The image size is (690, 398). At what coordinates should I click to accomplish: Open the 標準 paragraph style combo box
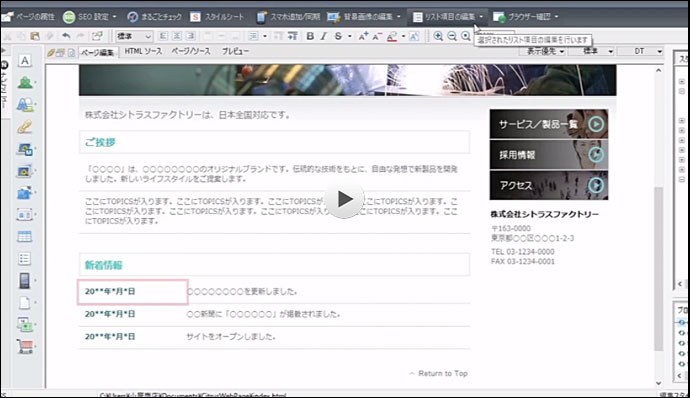click(134, 36)
